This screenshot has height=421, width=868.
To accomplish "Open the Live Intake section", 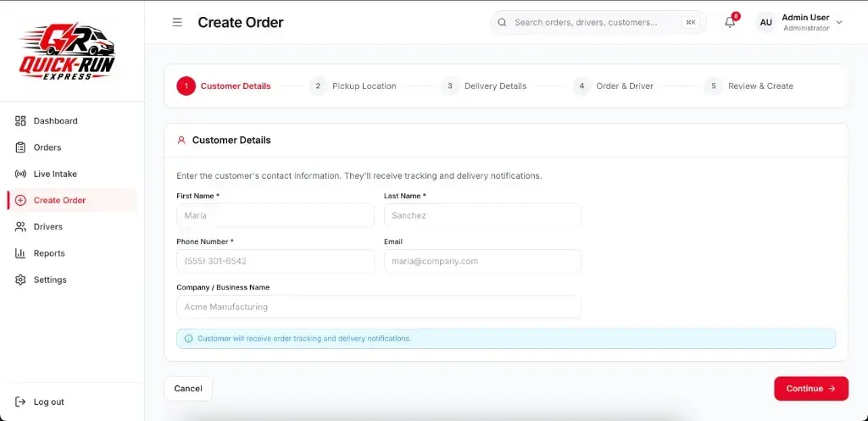I will click(72, 174).
